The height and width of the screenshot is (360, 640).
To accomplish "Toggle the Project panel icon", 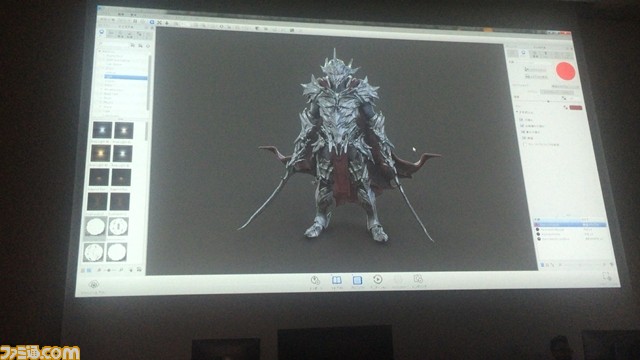I will pos(357,280).
